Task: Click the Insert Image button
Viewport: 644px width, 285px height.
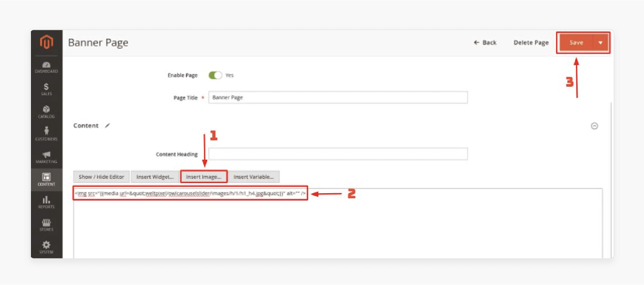Action: coord(204,177)
